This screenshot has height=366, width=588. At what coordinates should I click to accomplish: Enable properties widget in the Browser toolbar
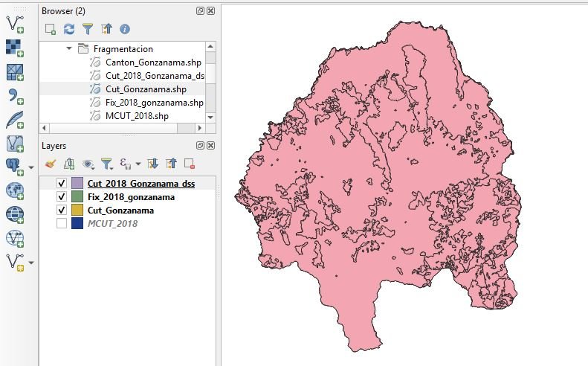point(125,29)
